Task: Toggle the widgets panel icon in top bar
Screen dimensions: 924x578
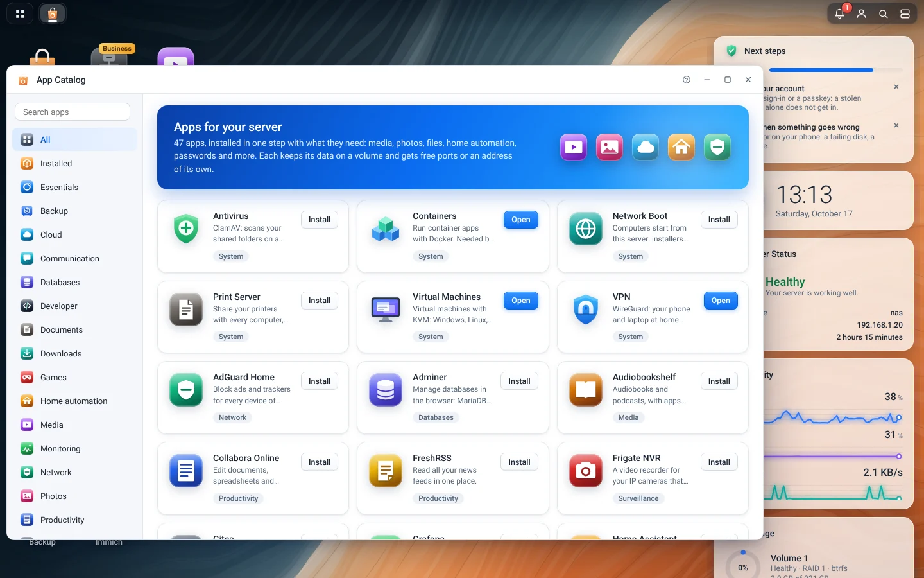Action: (905, 13)
